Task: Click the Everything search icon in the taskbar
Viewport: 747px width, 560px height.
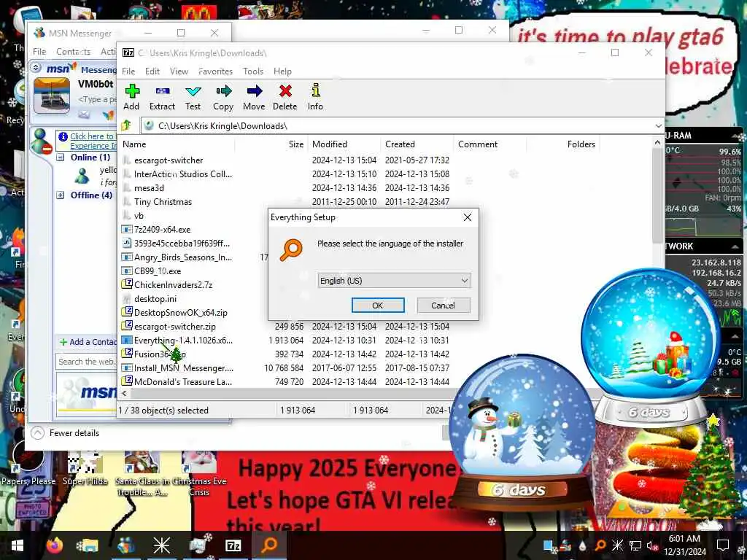Action: point(269,545)
